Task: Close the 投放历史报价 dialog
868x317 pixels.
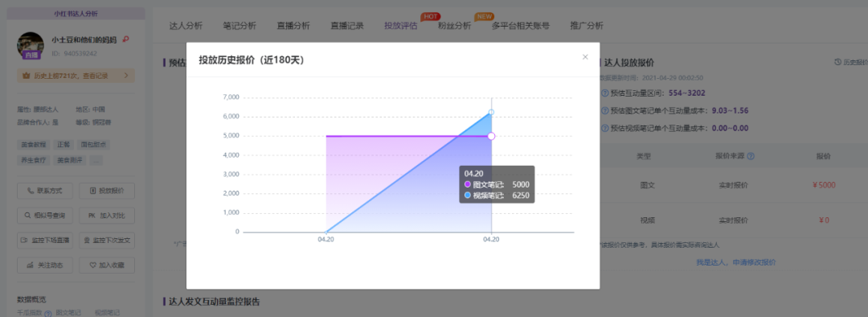Action: point(585,57)
